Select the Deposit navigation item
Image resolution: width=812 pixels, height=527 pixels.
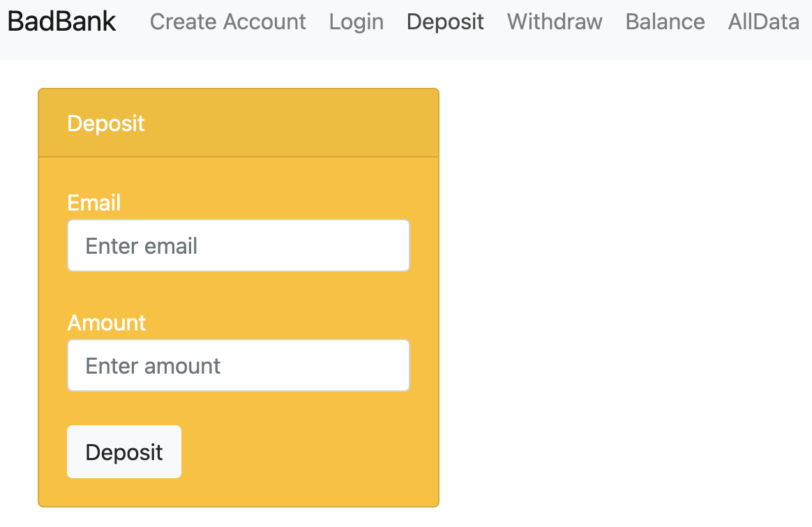point(444,22)
